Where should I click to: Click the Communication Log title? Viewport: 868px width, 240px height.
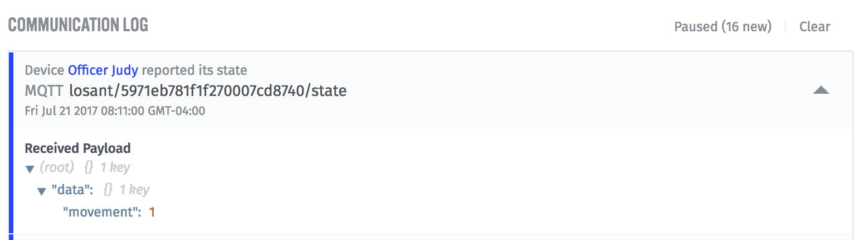click(78, 25)
